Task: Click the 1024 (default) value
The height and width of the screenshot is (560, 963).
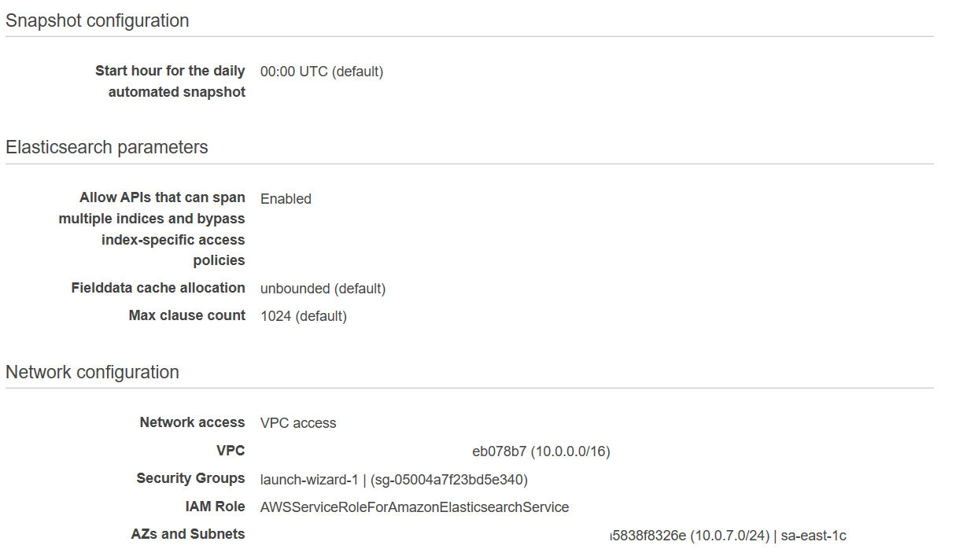Action: tap(303, 316)
